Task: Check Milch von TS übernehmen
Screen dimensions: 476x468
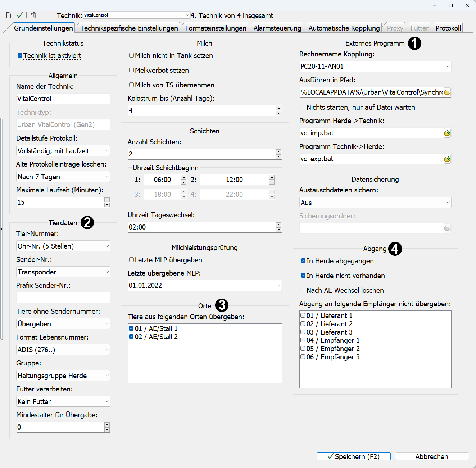Action: point(132,85)
